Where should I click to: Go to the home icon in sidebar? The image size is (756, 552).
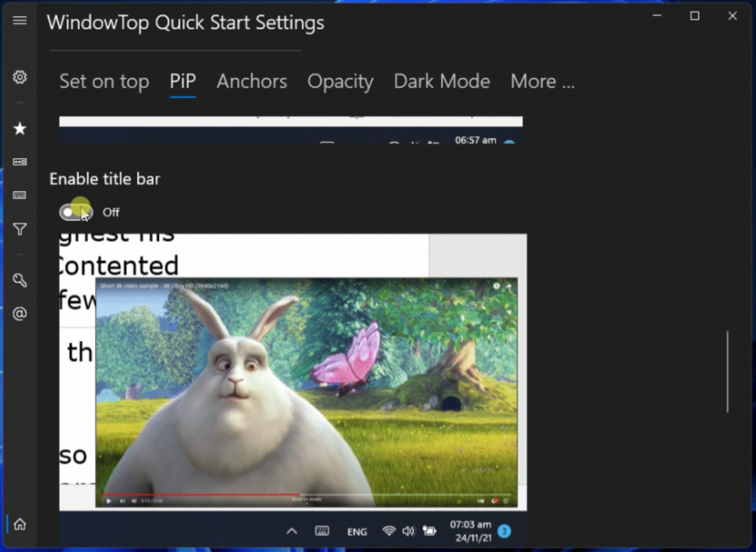[x=20, y=524]
